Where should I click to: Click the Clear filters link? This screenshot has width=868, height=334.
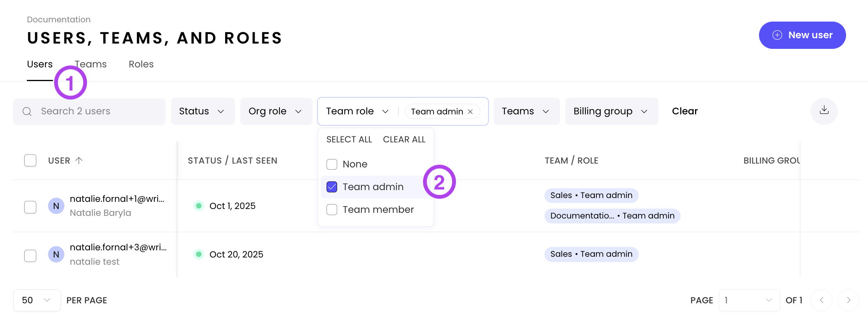(x=684, y=111)
